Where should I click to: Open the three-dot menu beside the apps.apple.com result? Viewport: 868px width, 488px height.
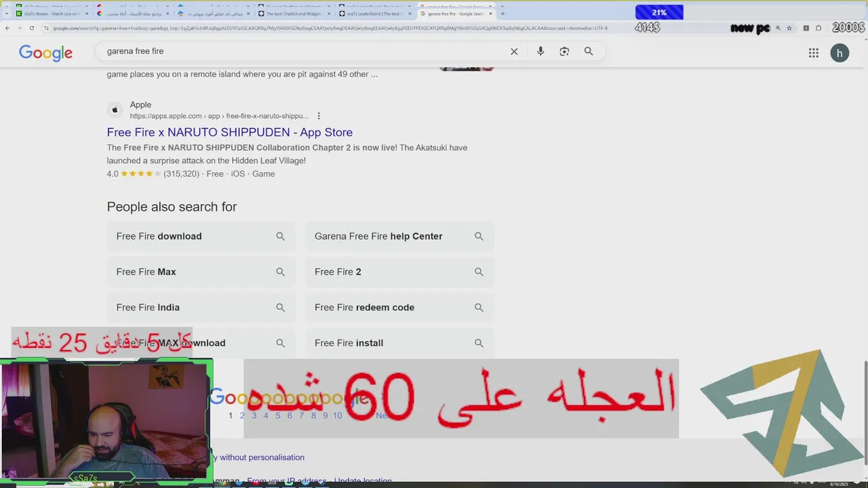(319, 116)
